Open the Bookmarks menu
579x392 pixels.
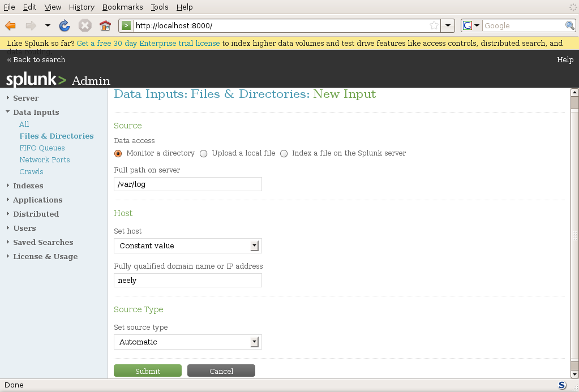[x=123, y=7]
